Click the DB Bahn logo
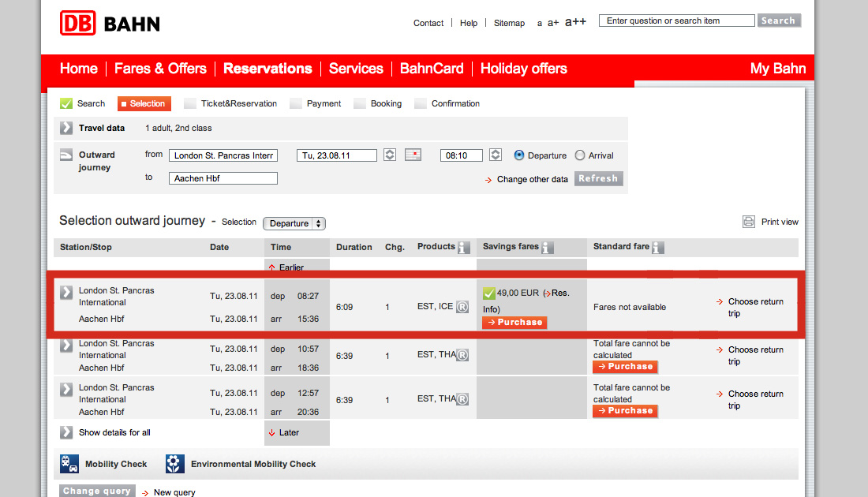The height and width of the screenshot is (497, 868). pyautogui.click(x=110, y=24)
